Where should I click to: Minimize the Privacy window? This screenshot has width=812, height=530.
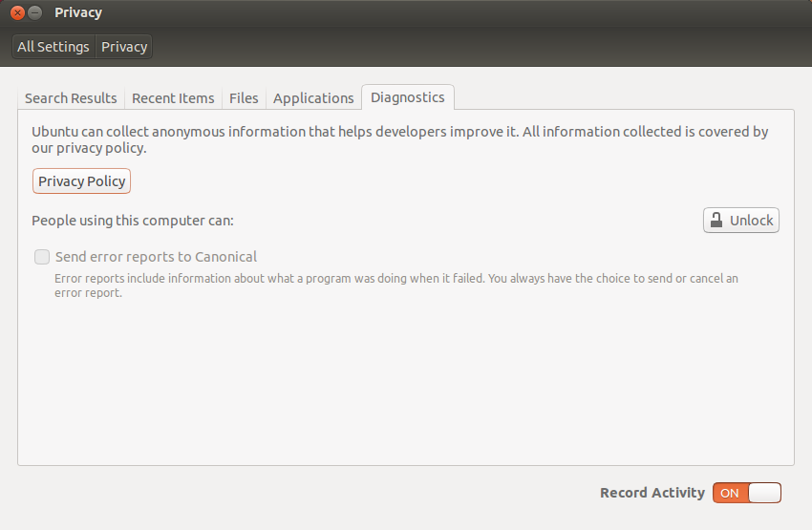point(34,12)
